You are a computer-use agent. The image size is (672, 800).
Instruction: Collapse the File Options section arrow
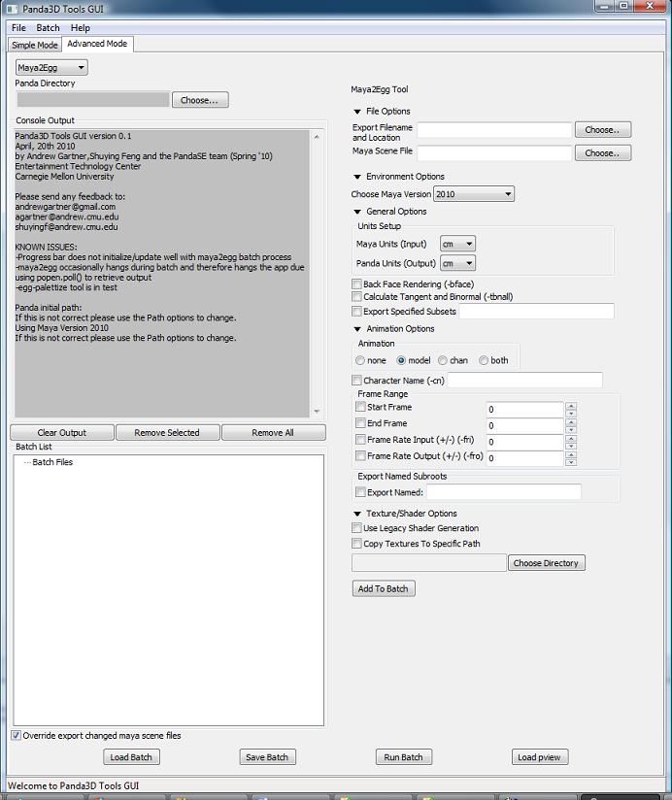[357, 112]
